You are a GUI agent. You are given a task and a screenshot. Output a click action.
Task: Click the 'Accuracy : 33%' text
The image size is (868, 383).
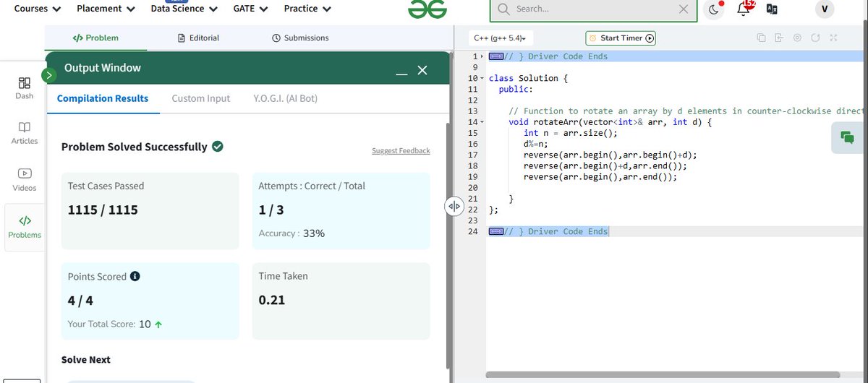pos(292,233)
